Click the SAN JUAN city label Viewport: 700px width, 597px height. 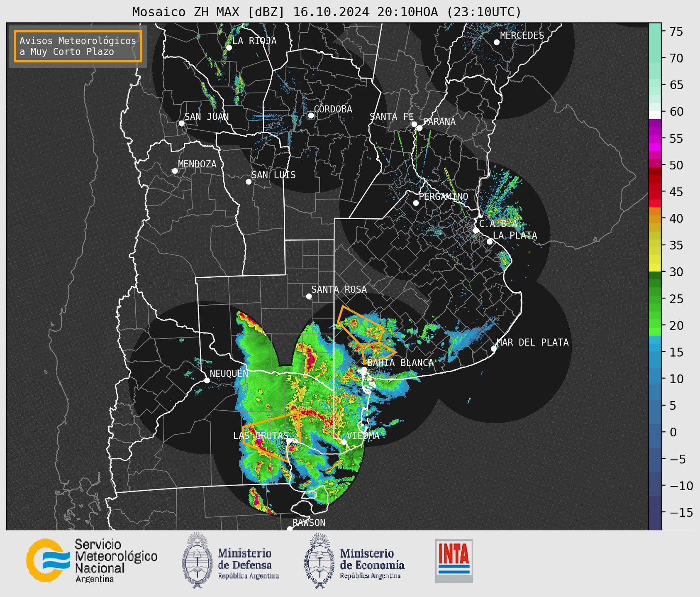coord(207,117)
